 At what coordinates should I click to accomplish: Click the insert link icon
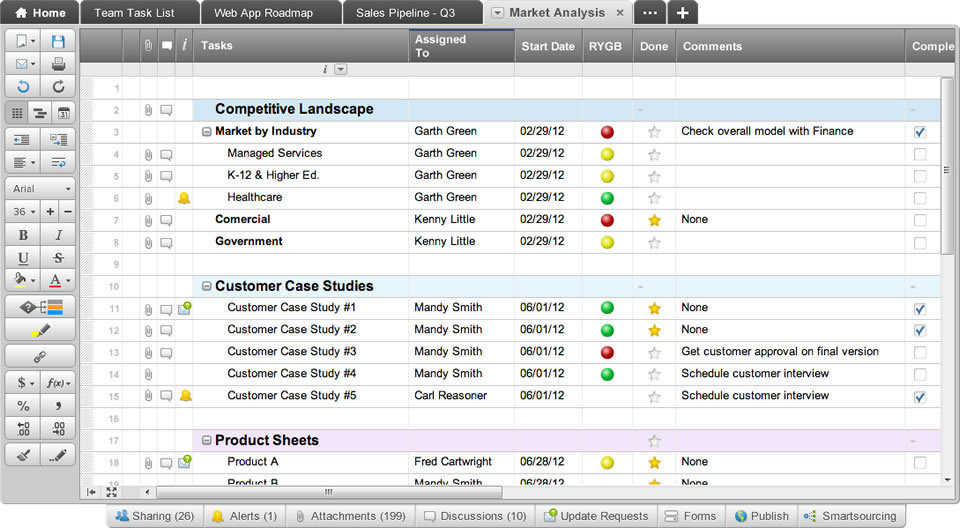click(40, 356)
